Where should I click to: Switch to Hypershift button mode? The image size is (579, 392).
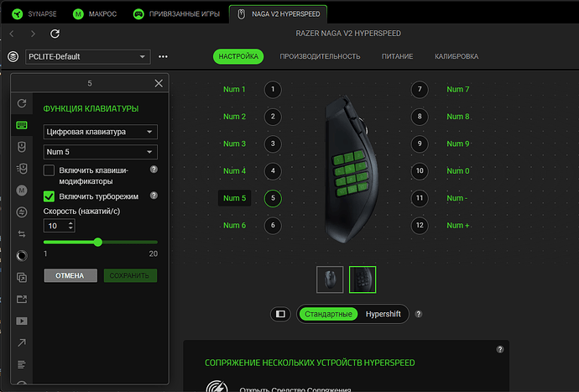tap(383, 314)
